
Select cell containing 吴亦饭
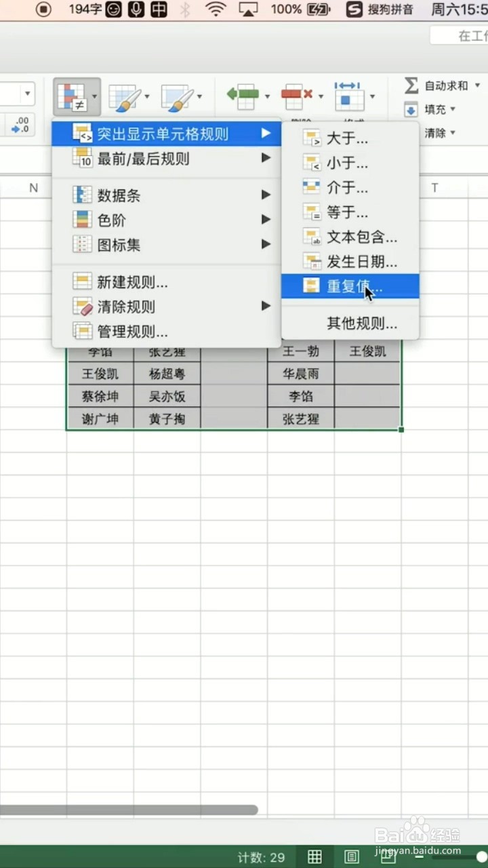167,396
